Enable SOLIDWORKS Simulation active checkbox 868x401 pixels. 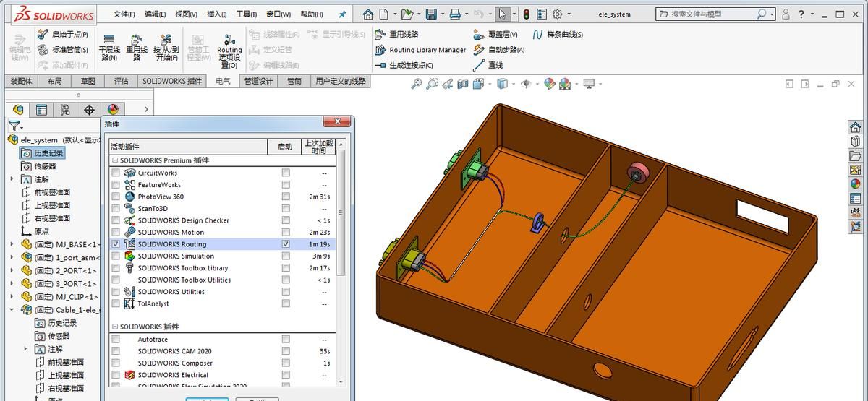tap(116, 256)
